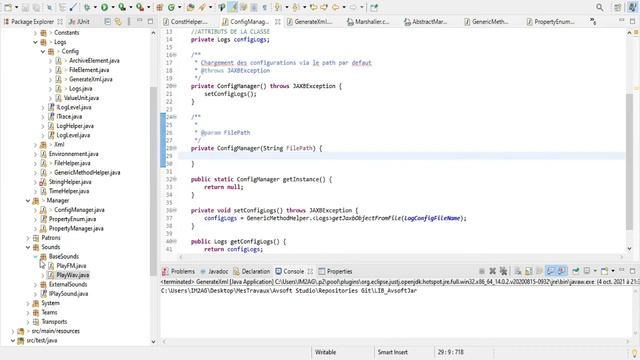Select ConfigManager.java in Package Explorer
640x360 pixels.
79,210
